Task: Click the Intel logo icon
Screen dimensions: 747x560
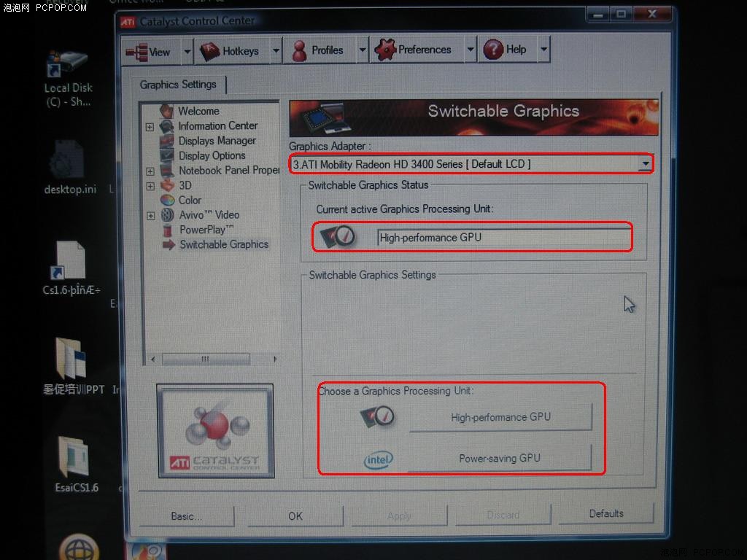Action: (379, 460)
